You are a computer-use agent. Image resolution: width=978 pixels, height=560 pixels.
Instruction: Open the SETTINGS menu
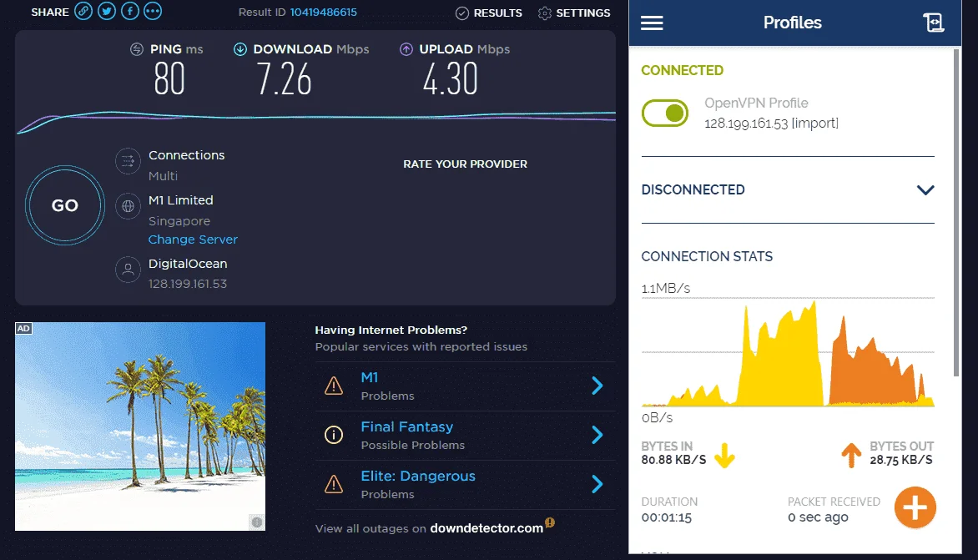[x=574, y=13]
